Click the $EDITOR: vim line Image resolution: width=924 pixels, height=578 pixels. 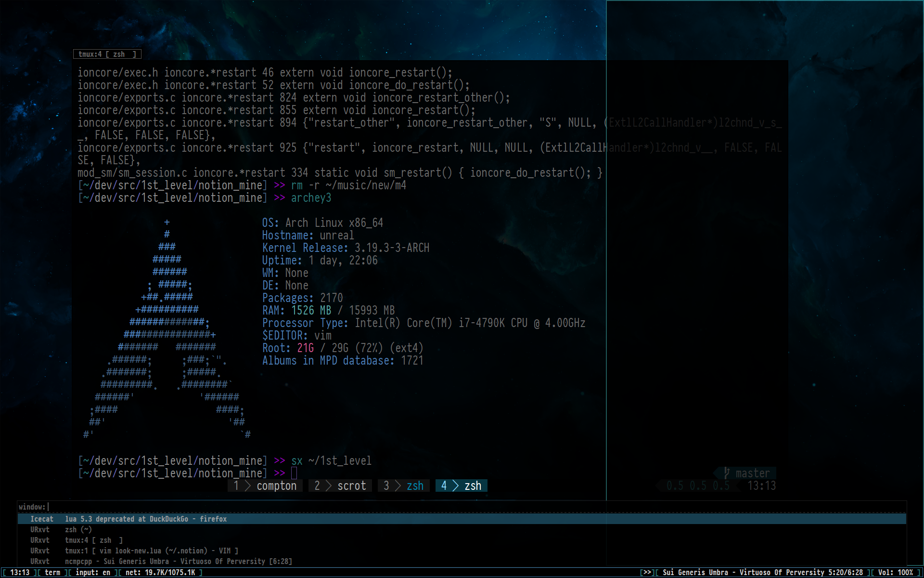tap(296, 335)
